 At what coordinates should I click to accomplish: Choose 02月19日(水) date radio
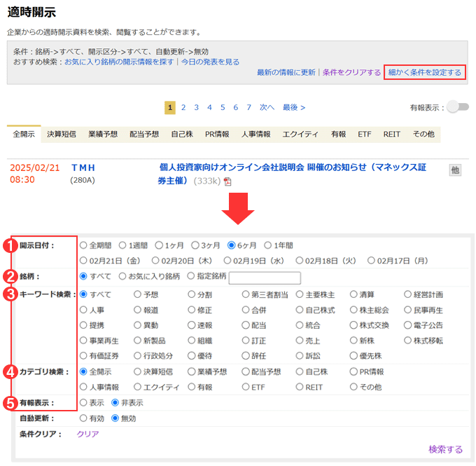227,261
